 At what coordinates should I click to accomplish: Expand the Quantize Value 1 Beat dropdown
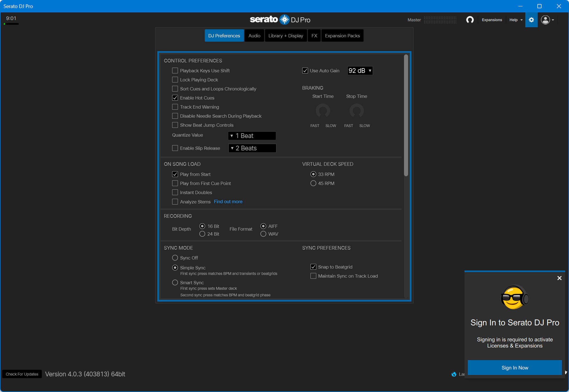(x=252, y=136)
